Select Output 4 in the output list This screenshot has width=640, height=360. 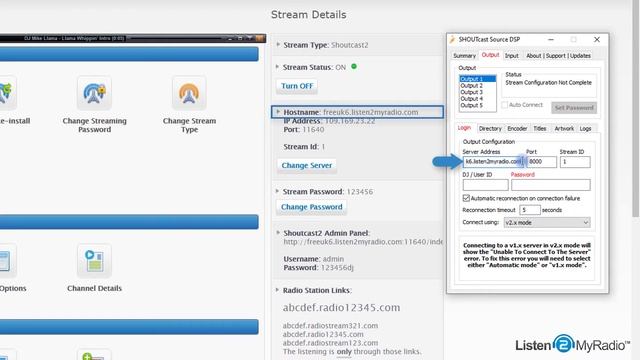coord(478,99)
